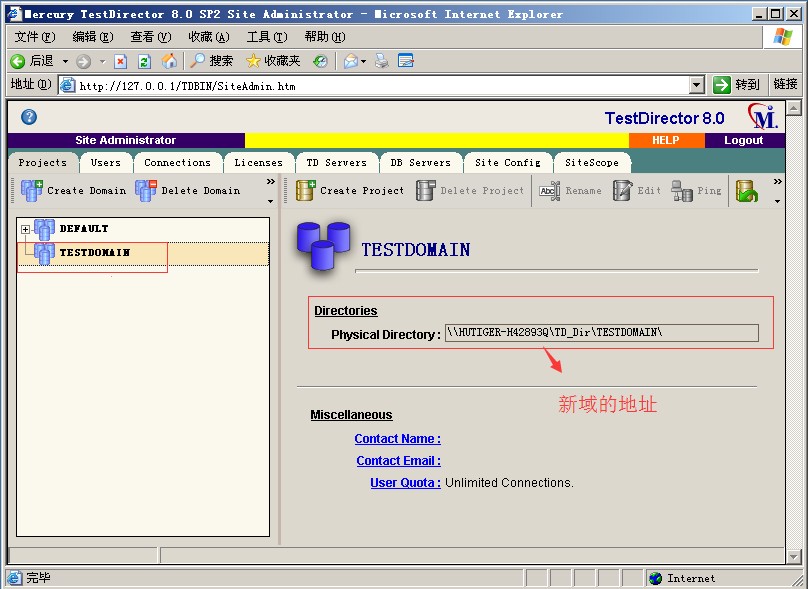
Task: Show more domain toolbar buttons via chevron
Action: [270, 182]
